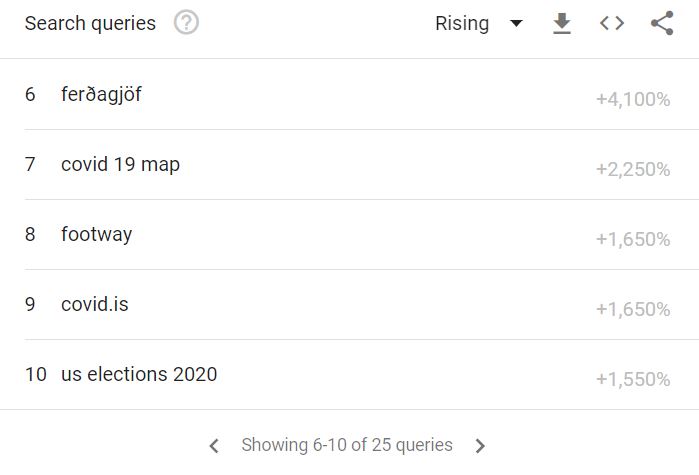The image size is (699, 475).
Task: Click rank number 6 in the list
Action: (x=30, y=94)
